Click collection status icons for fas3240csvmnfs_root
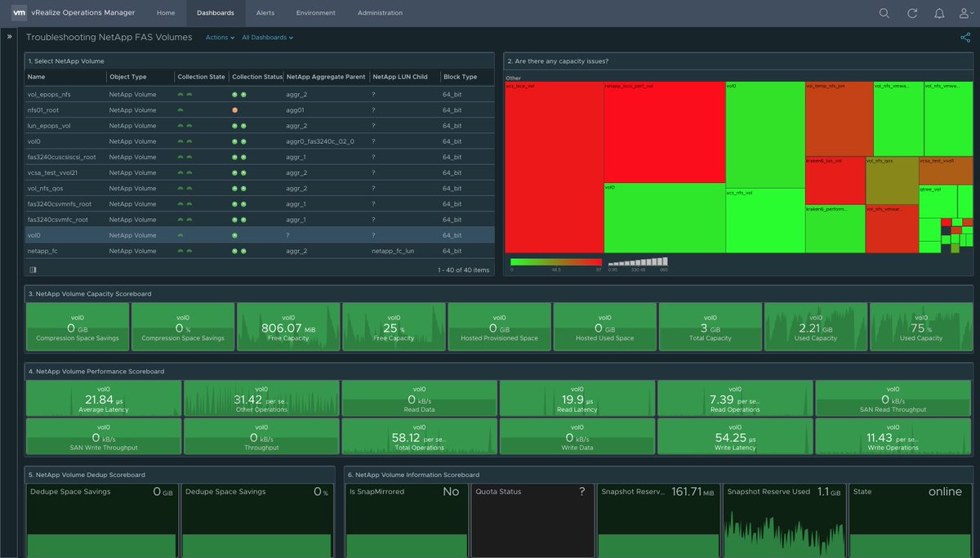The image size is (980, 558). pyautogui.click(x=239, y=204)
